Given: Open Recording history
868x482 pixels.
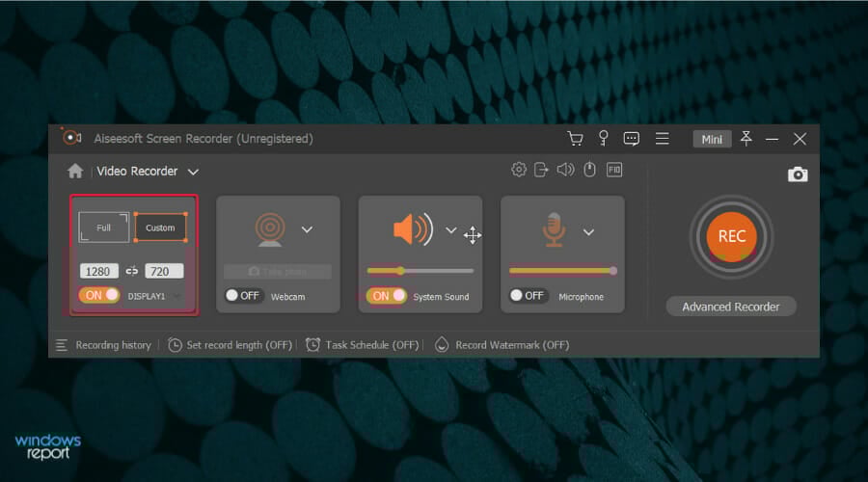Looking at the screenshot, I should pos(113,345).
